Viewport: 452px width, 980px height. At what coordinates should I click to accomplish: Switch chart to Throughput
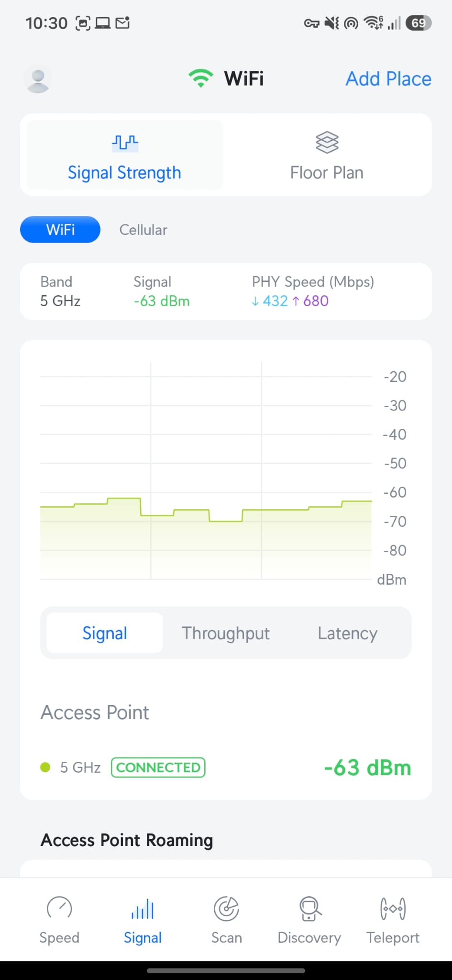coord(226,633)
